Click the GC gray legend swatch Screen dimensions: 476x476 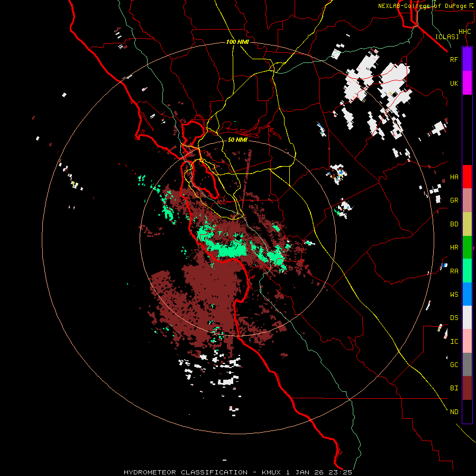467,364
